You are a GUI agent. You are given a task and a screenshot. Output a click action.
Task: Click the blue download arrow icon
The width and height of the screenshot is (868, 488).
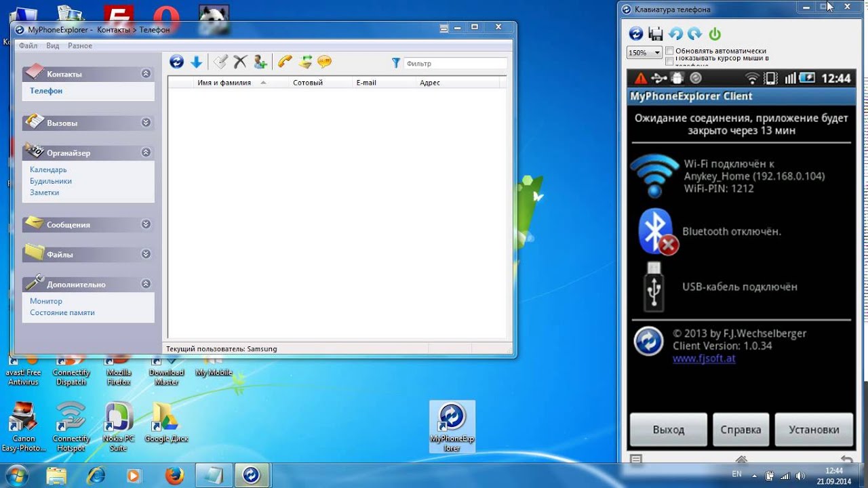(x=196, y=62)
